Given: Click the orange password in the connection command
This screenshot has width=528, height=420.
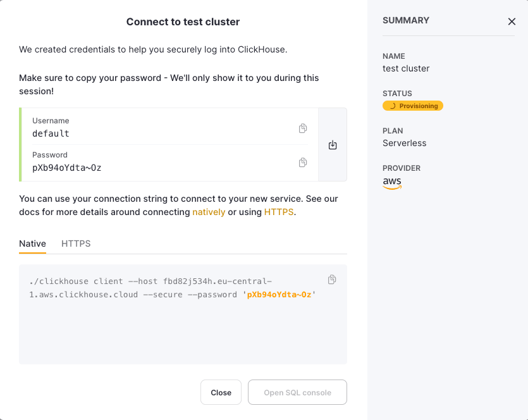Looking at the screenshot, I should pos(279,295).
